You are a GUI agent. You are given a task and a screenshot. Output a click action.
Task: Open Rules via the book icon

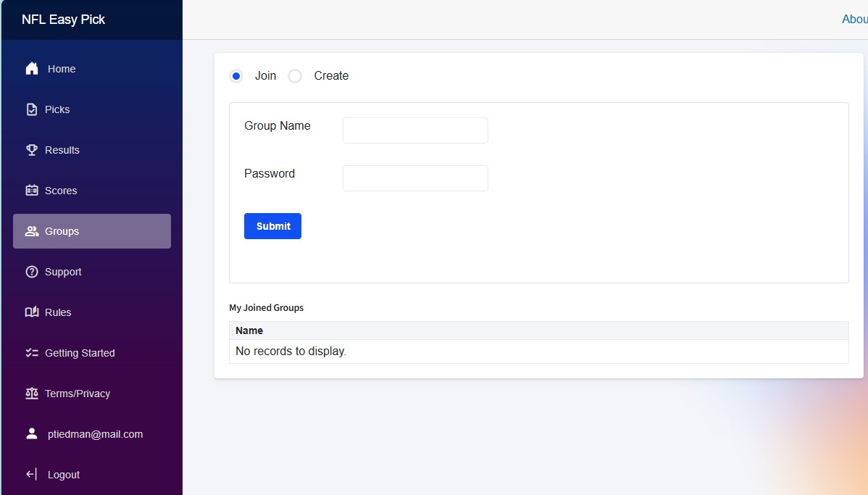pos(32,312)
